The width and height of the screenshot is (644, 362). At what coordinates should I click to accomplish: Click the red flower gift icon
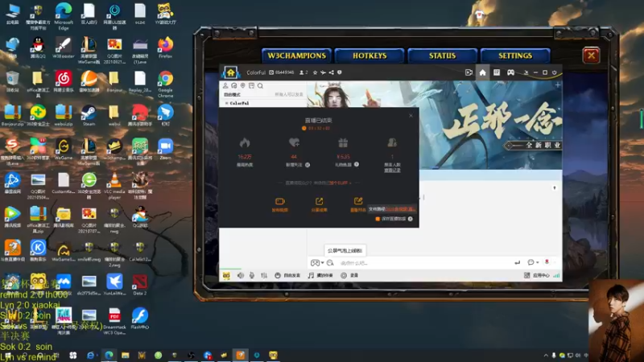tap(547, 262)
